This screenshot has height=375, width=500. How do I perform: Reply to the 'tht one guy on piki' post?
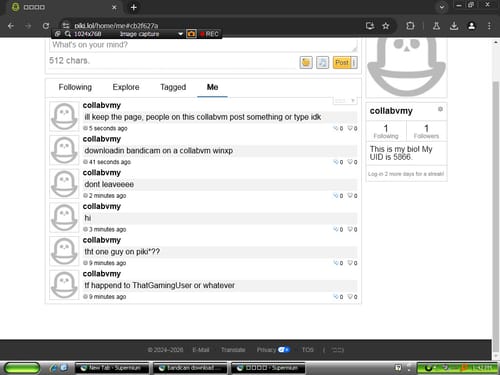click(x=338, y=263)
